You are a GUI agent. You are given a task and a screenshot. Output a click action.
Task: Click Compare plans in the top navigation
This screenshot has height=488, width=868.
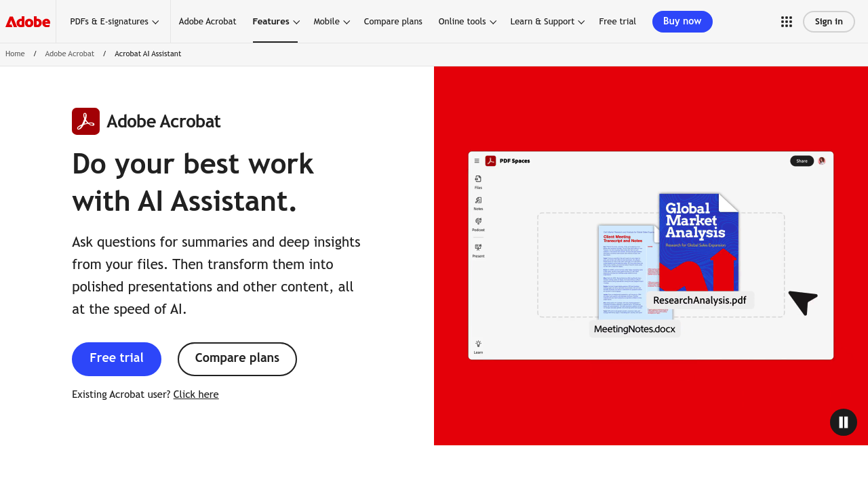pyautogui.click(x=393, y=20)
